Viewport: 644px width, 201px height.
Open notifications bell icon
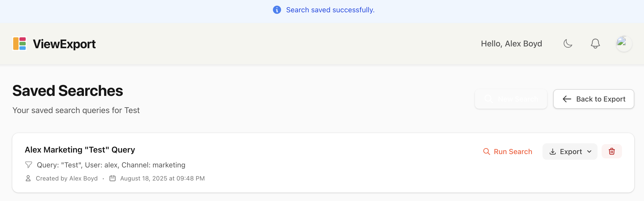point(595,44)
